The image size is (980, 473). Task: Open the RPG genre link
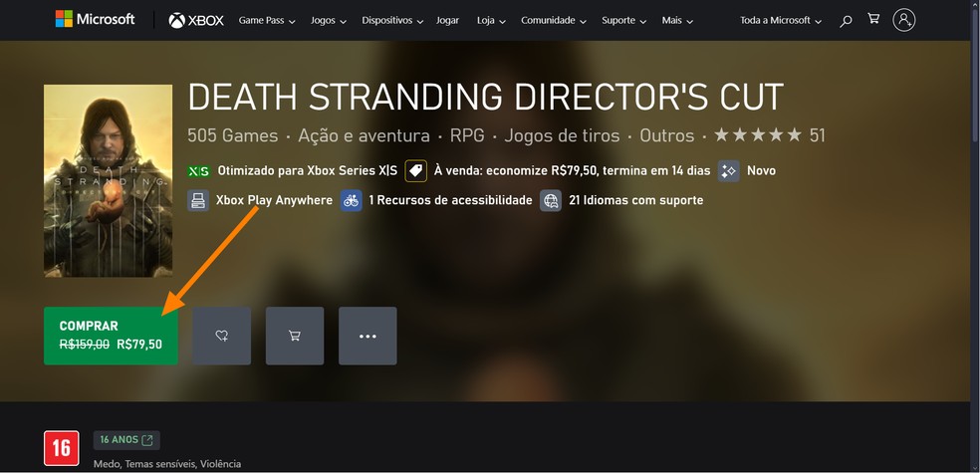[467, 135]
